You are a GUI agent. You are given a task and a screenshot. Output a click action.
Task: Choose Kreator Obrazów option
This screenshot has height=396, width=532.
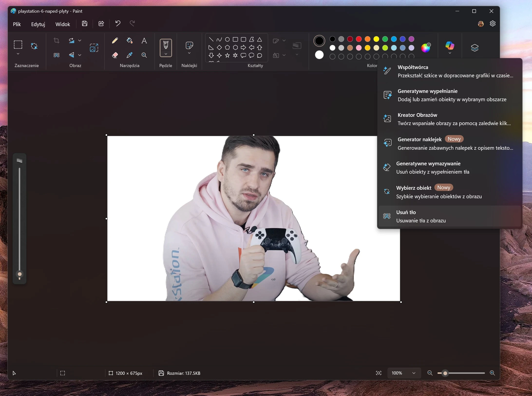pyautogui.click(x=450, y=119)
